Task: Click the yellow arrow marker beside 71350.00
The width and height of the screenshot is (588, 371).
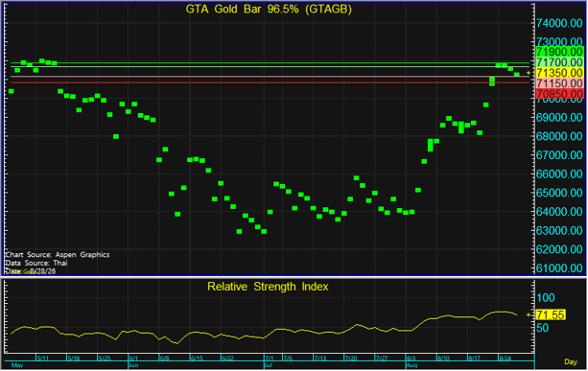Action: pyautogui.click(x=529, y=73)
